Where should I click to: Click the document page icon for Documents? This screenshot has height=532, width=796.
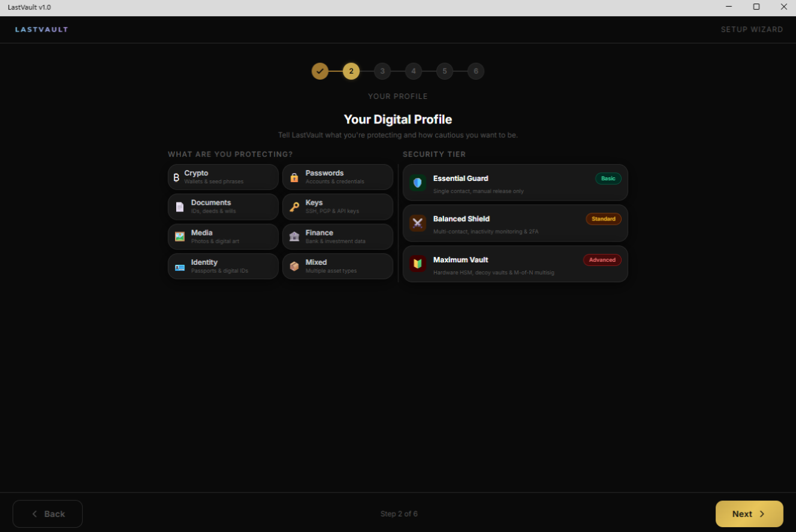[x=180, y=207]
